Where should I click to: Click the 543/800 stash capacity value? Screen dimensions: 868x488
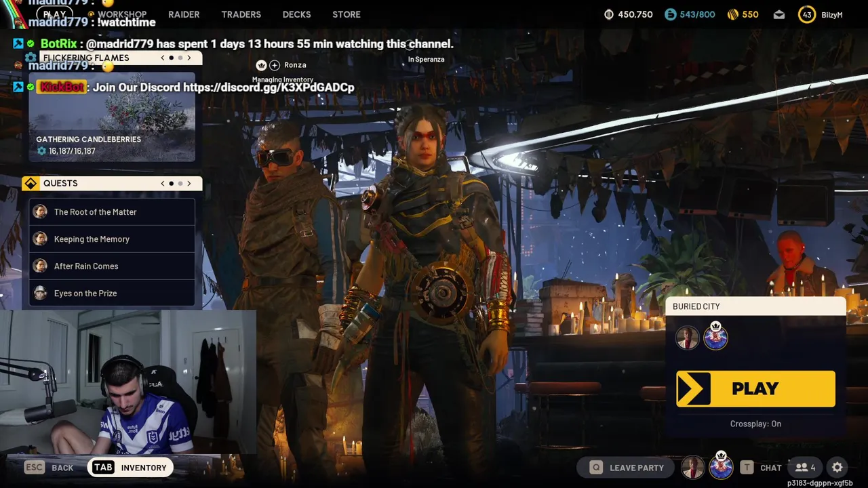click(697, 14)
